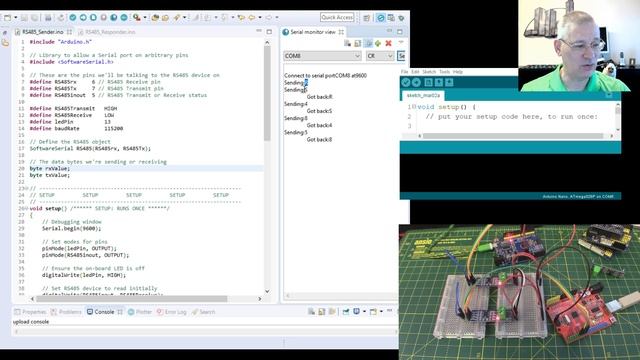Click the Arduino IDE horizontal scrollbar
The width and height of the screenshot is (640, 360).
click(x=513, y=136)
